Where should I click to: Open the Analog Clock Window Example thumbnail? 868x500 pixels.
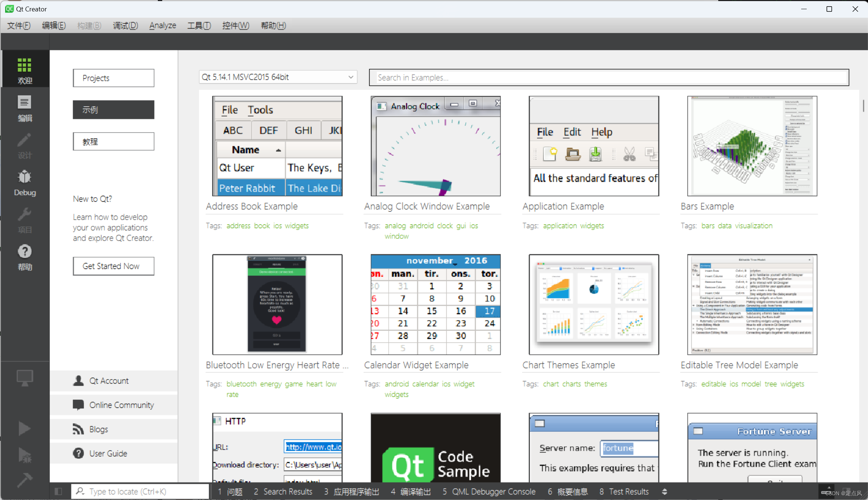(435, 146)
